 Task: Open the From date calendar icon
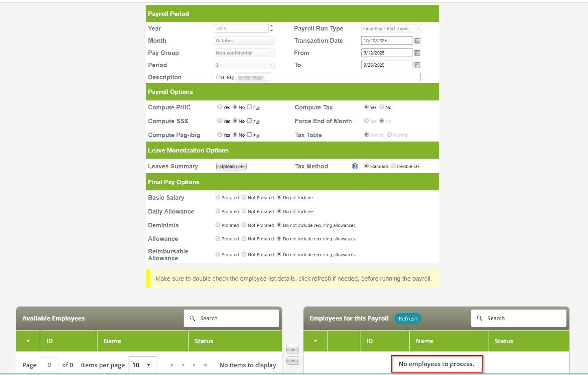(417, 53)
